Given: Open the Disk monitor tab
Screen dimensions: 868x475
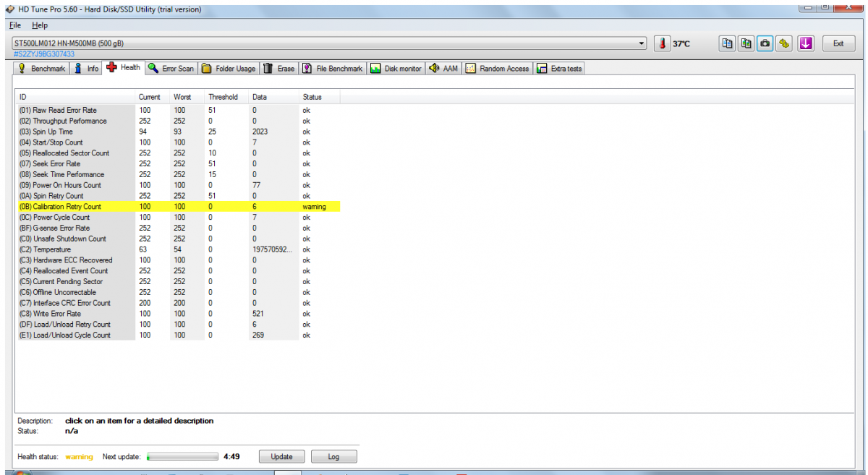Looking at the screenshot, I should pos(396,68).
